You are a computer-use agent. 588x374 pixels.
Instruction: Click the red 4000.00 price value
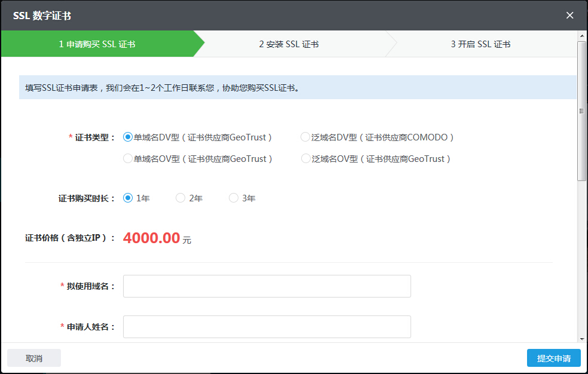151,237
